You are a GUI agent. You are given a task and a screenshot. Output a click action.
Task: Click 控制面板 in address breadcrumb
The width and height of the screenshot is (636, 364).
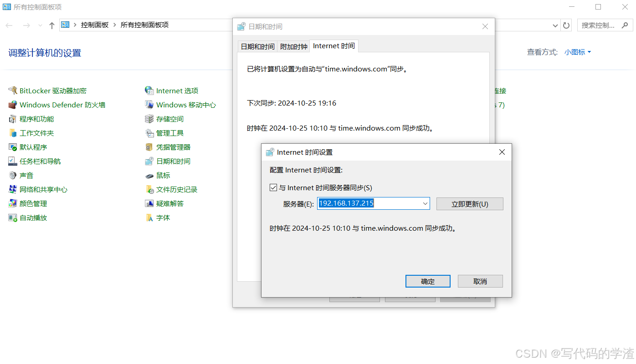[x=95, y=25]
